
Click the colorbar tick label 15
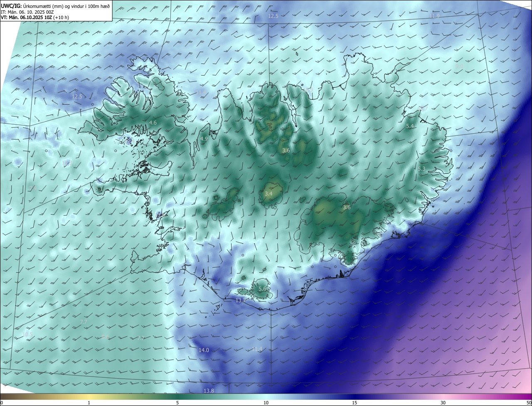click(355, 403)
